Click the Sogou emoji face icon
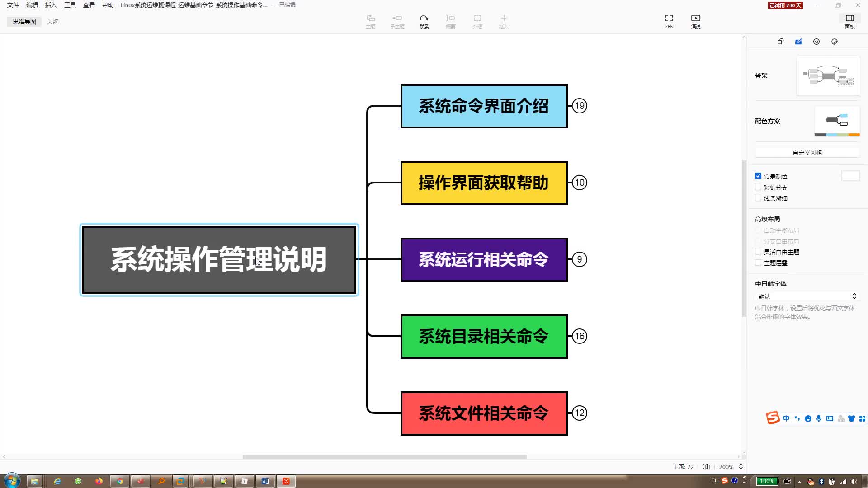Screen dimensions: 868x488 click(808, 418)
